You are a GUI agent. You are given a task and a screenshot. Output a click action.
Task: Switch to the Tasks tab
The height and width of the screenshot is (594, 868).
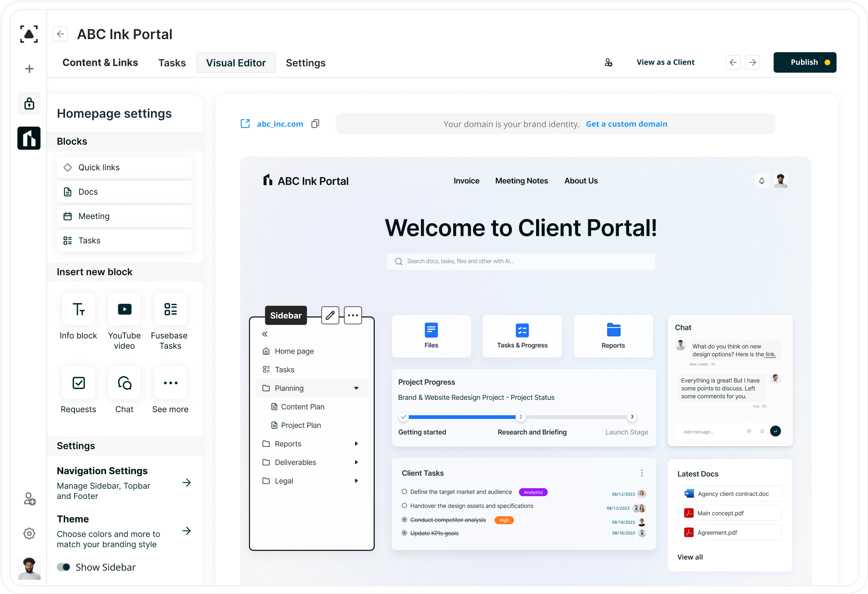[x=172, y=63]
